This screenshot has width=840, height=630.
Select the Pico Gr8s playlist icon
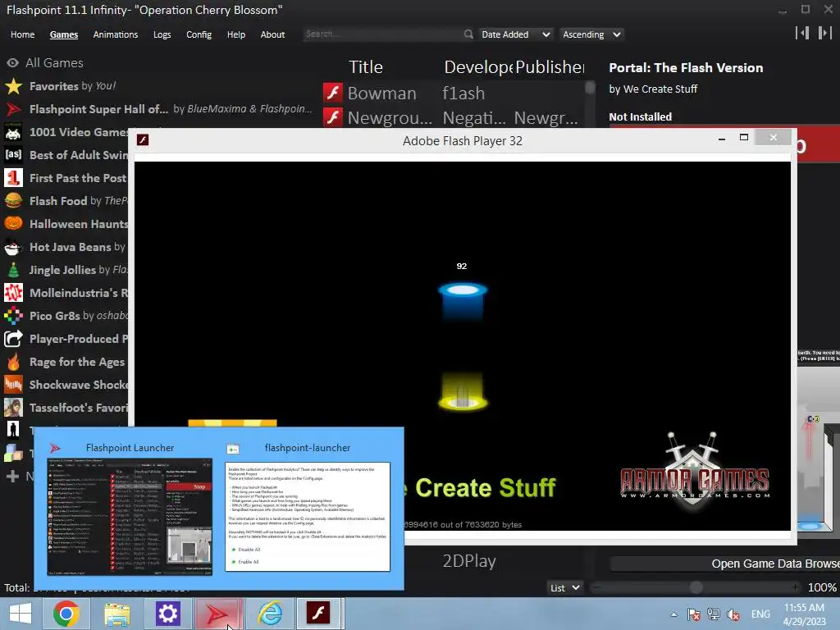pos(13,316)
